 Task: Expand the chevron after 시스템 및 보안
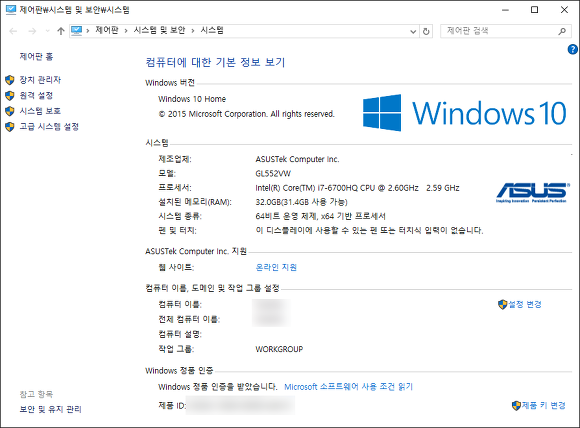click(x=193, y=31)
